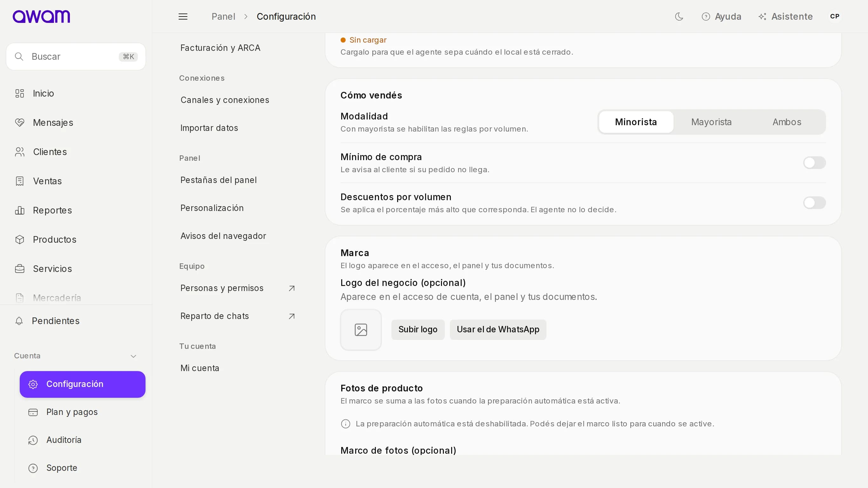Click the logo image placeholder thumbnail

(x=361, y=330)
